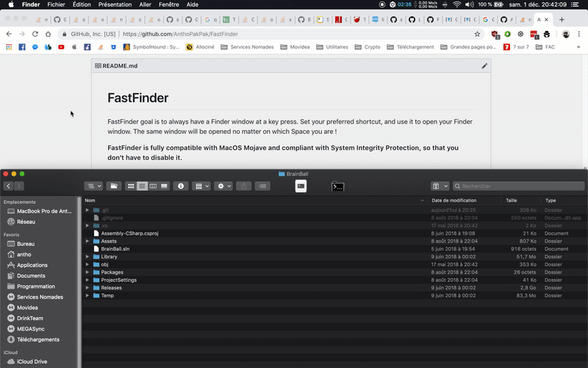Expand the Library folder

tap(87, 256)
